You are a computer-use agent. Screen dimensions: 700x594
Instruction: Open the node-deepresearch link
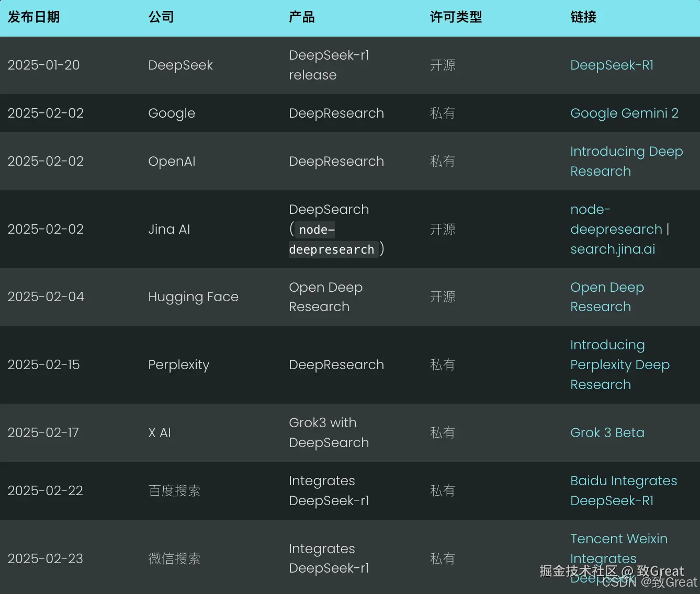coord(616,219)
